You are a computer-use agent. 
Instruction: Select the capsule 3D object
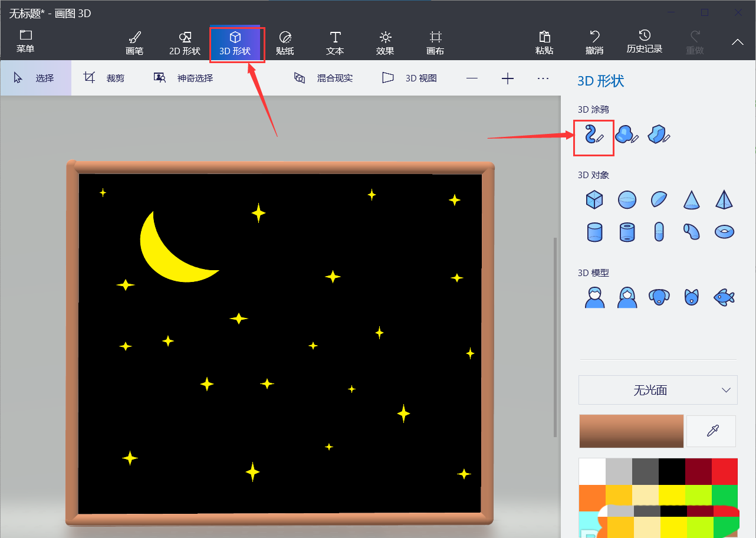coord(659,232)
